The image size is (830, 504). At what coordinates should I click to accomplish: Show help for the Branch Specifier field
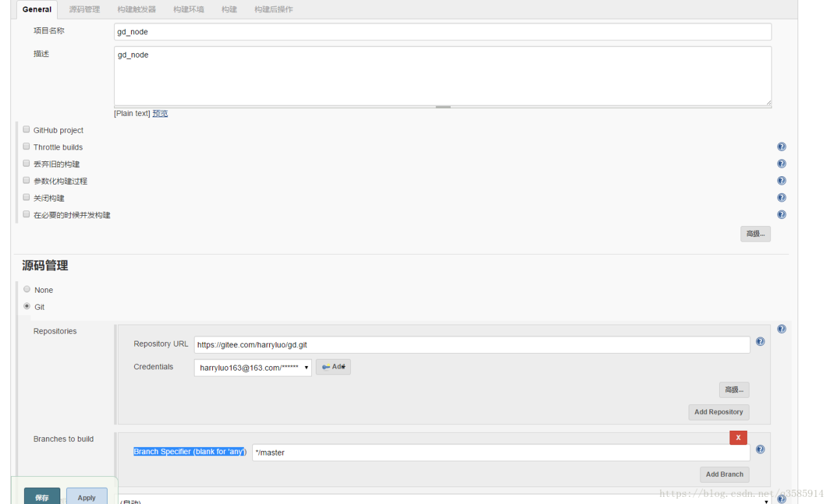pos(760,449)
